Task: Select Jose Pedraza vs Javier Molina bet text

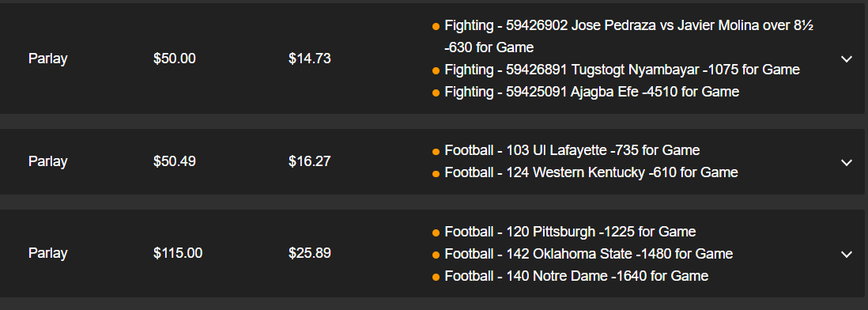Action: (628, 36)
